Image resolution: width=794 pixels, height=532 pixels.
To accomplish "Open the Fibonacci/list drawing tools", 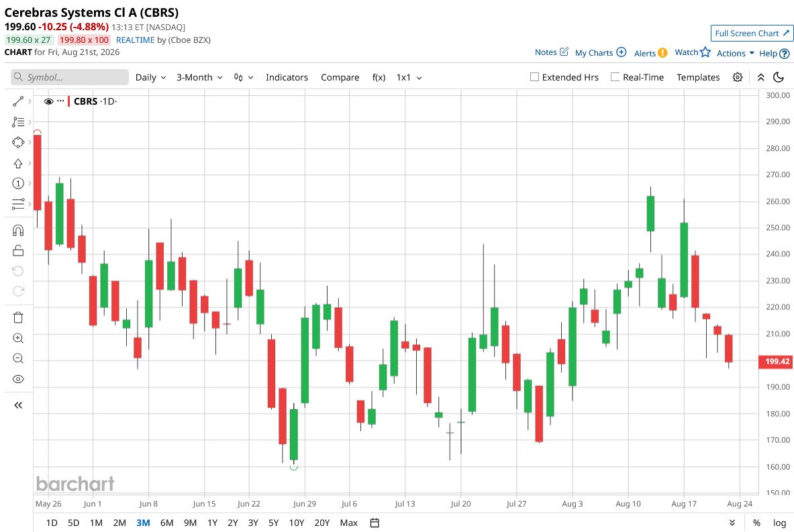I will (18, 122).
